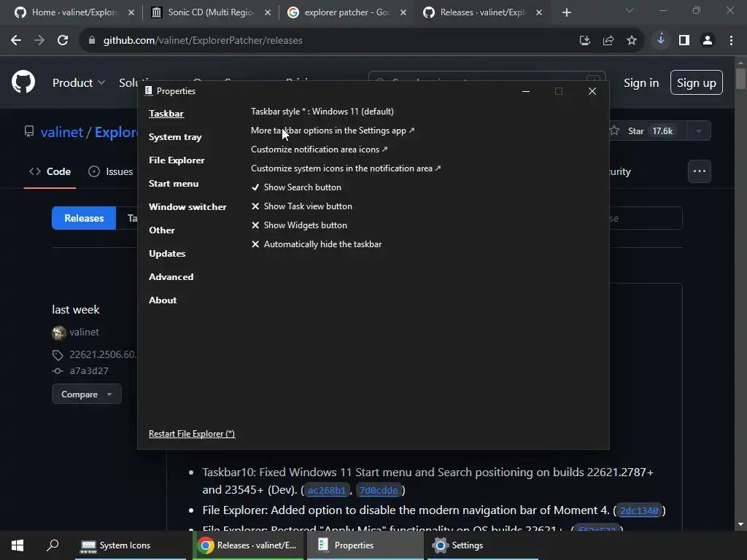Screen dimensions: 747x560
Task: Select File Explorer in Properties sidebar
Action: (177, 160)
